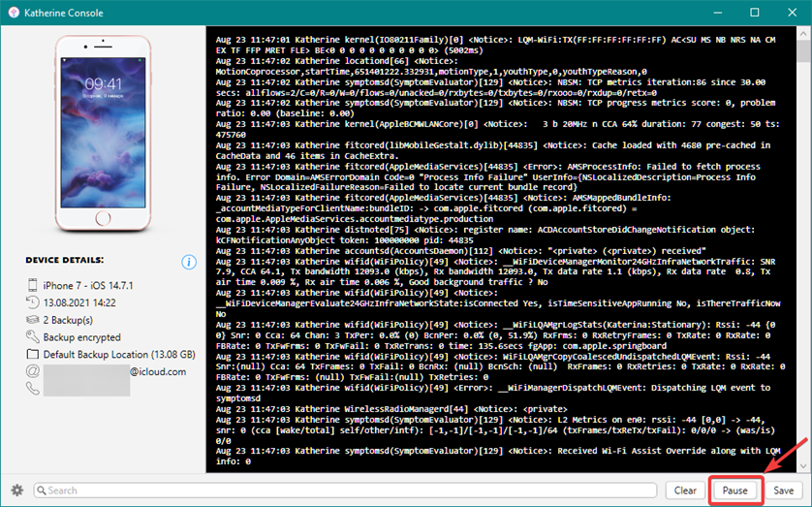Click the __WiFiManagerDispatchLQMEvent error line
812x507 pixels.
point(493,393)
